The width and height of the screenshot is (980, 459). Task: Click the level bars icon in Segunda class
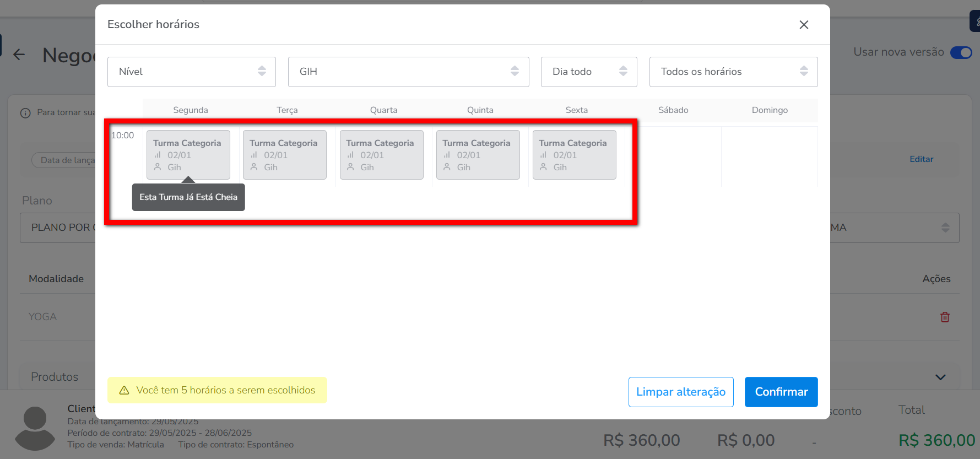(158, 155)
